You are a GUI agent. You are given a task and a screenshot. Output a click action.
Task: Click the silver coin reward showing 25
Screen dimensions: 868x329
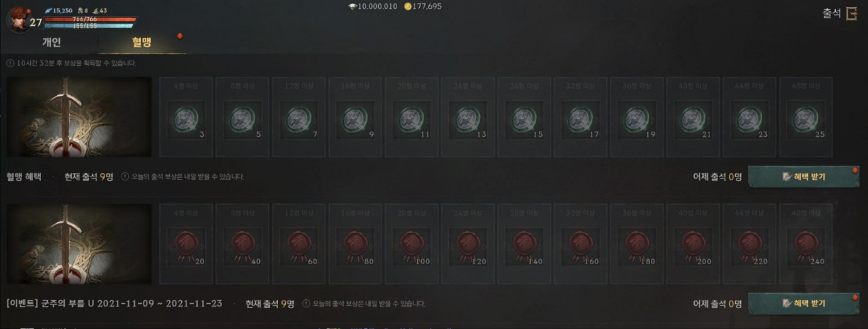[x=806, y=117]
